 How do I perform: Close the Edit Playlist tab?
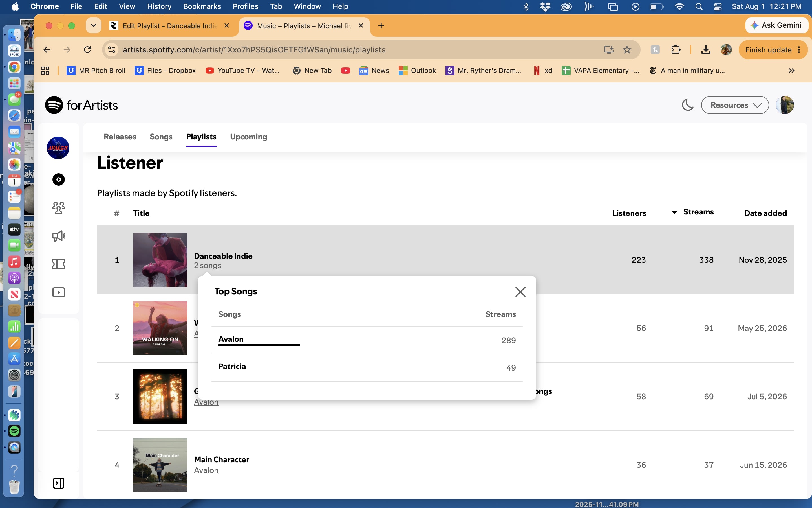[x=227, y=25]
